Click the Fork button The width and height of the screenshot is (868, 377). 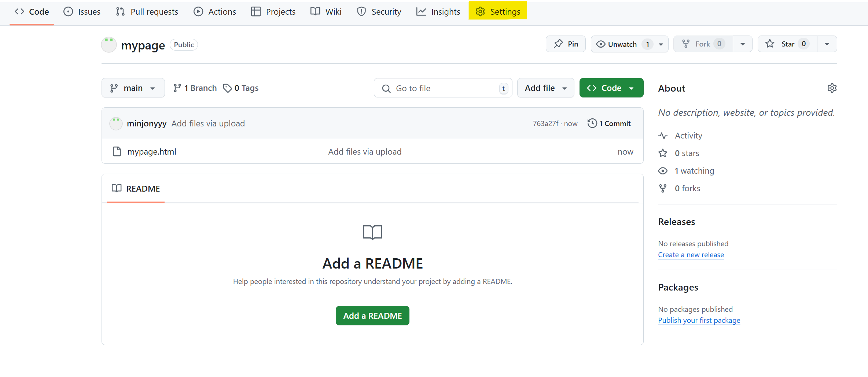tap(703, 44)
